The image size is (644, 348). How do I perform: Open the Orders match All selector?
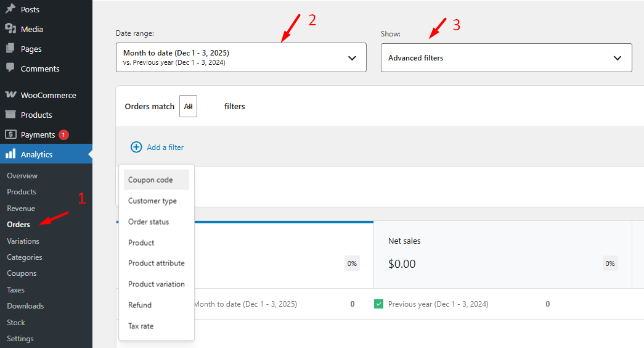tap(188, 106)
